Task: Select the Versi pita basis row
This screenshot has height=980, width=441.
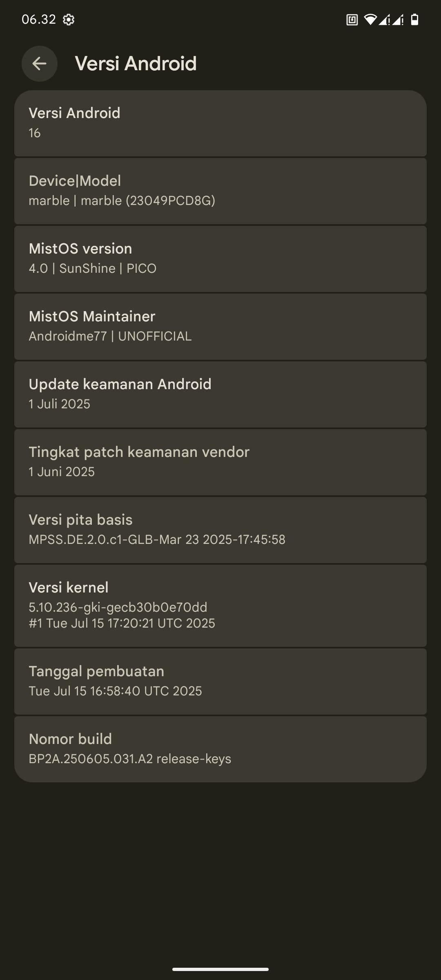Action: (220, 530)
